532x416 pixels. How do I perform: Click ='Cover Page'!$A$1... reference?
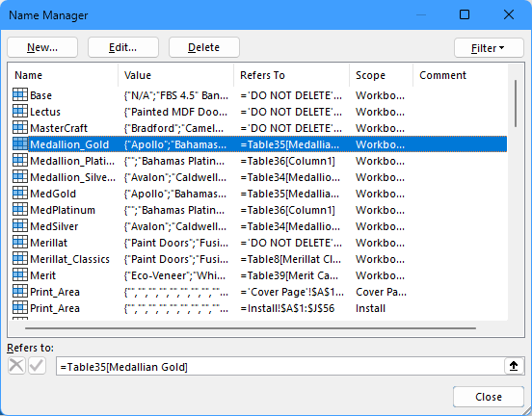292,292
